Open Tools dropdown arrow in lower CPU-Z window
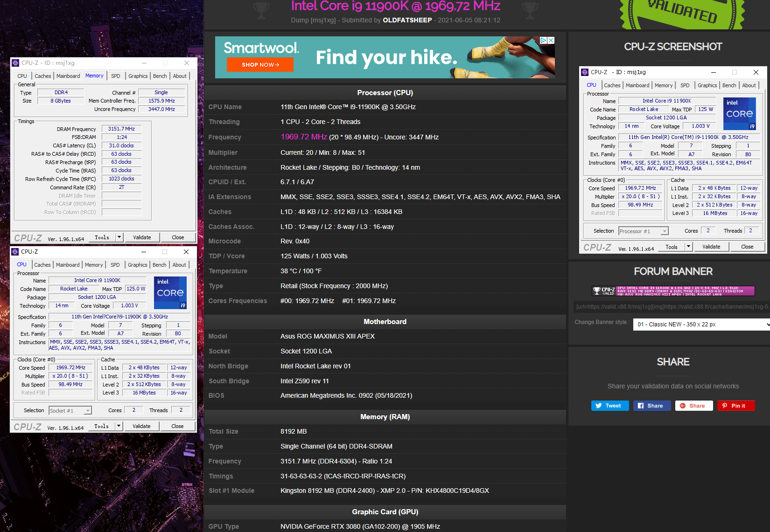Viewport: 770px width, 532px height. tap(119, 426)
